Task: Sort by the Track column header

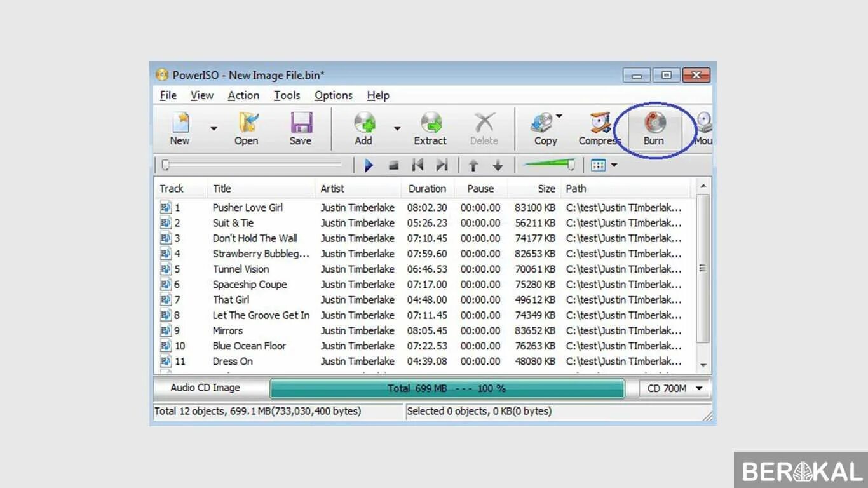Action: (x=181, y=189)
